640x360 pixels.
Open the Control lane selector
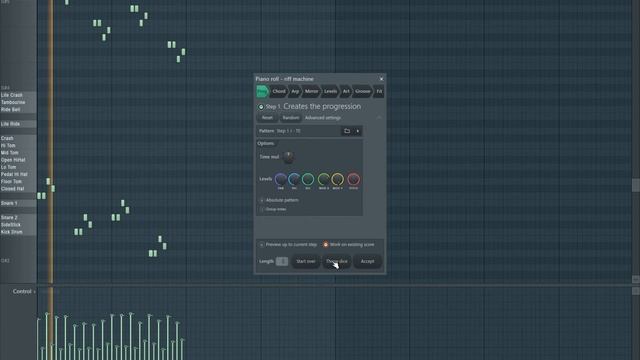pyautogui.click(x=24, y=291)
